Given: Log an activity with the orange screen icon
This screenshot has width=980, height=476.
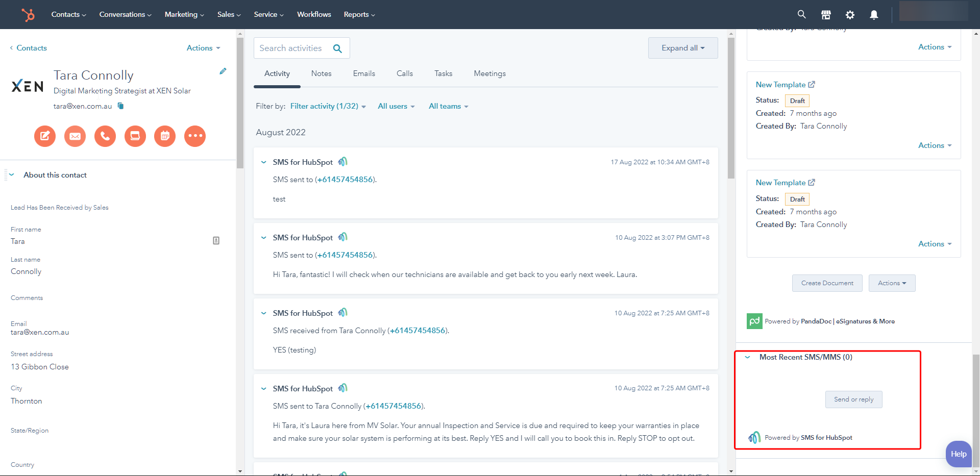Looking at the screenshot, I should (135, 136).
